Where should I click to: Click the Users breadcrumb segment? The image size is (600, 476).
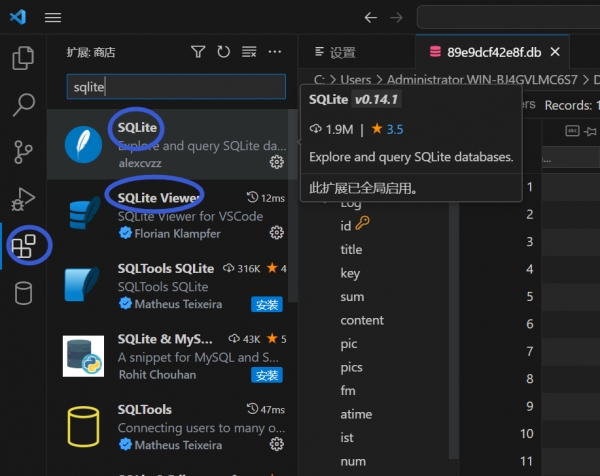click(x=355, y=80)
